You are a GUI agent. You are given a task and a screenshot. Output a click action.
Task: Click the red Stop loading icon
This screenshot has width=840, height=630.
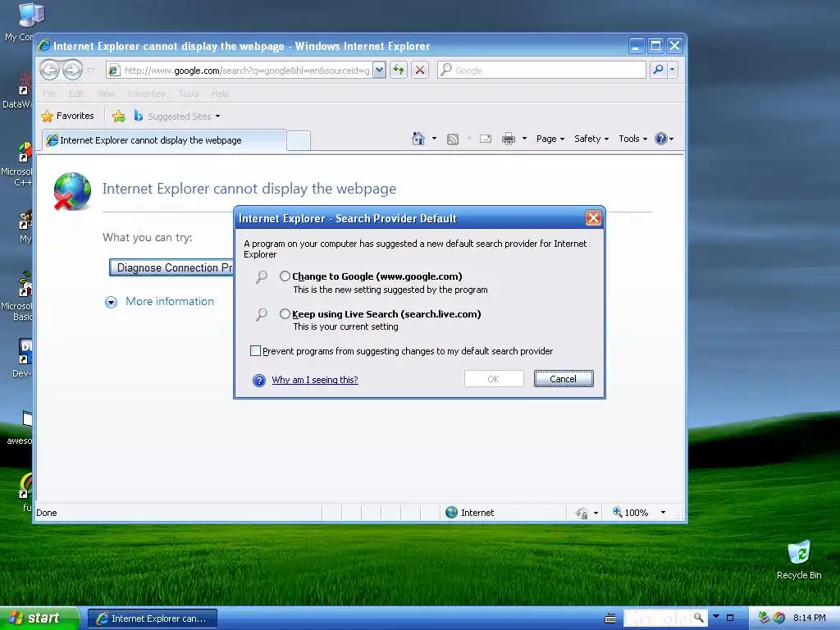[420, 70]
